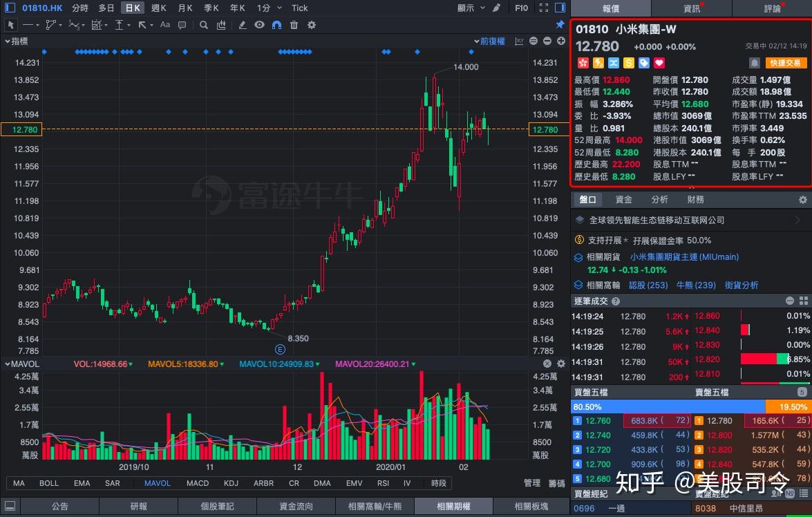812x517 pixels.
Task: Switch to the 資訊 news tab
Action: click(x=691, y=8)
